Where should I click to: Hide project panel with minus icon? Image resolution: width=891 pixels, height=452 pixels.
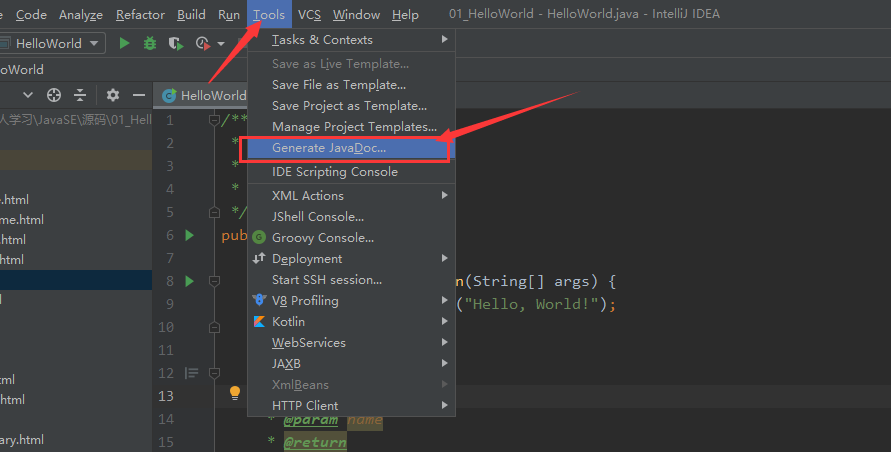[x=139, y=95]
